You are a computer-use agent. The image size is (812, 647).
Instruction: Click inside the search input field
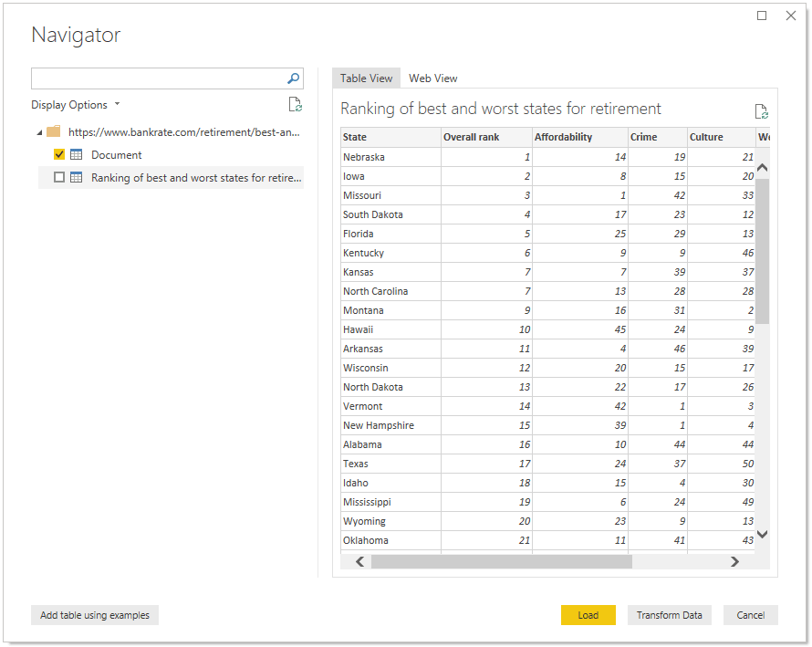155,78
